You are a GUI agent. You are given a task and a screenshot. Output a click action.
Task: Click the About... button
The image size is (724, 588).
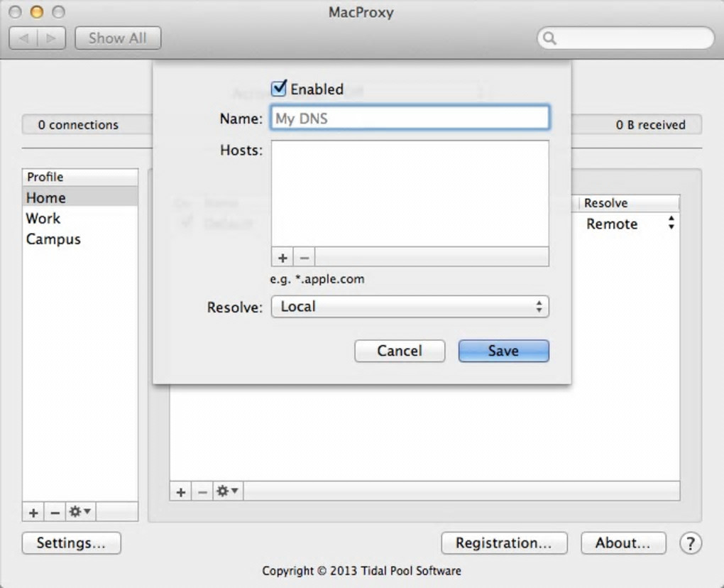(623, 543)
